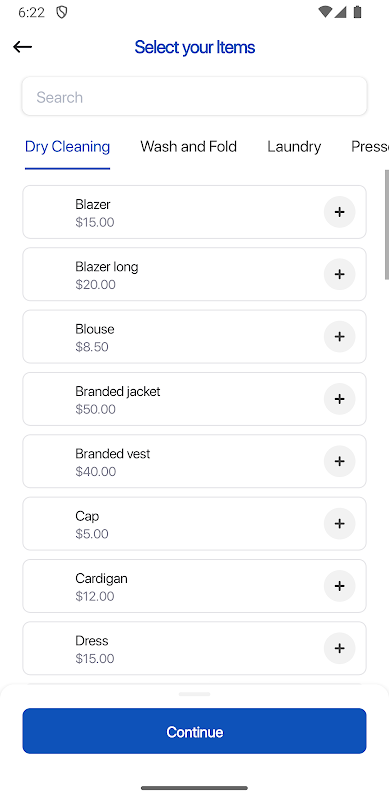Show the partially visible Press tab

coord(370,147)
